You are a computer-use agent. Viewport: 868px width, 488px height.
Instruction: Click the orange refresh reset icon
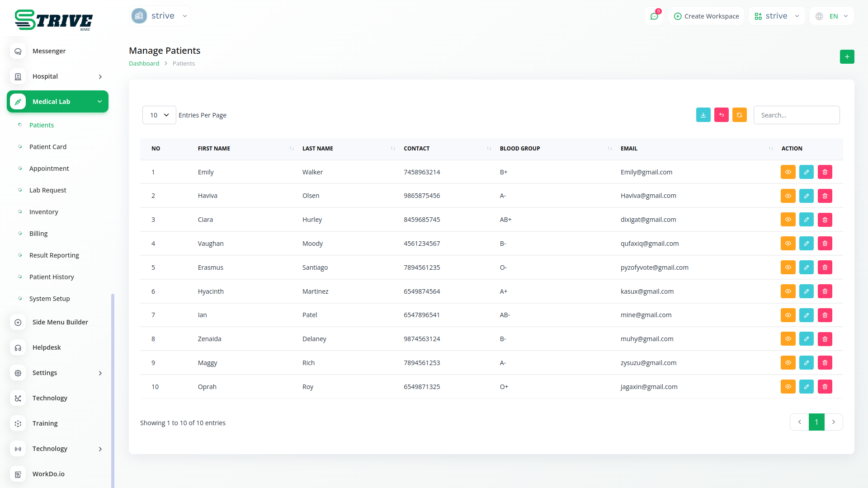coord(739,115)
